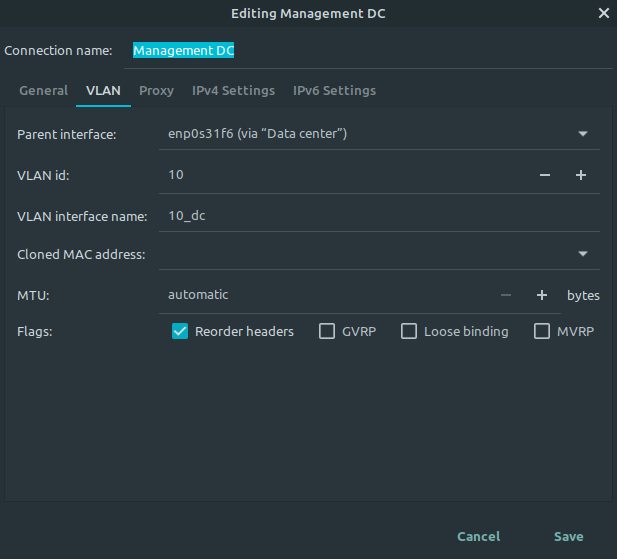Click the disabled MTU minus button

click(x=506, y=295)
